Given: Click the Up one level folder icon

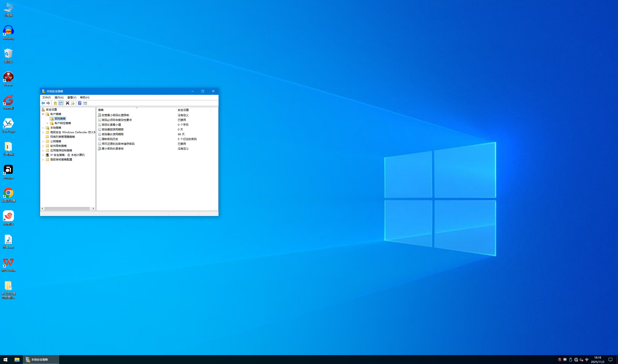Looking at the screenshot, I should click(55, 103).
